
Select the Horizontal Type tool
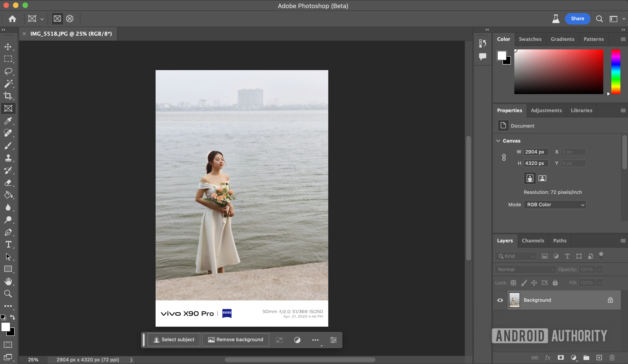tap(8, 244)
